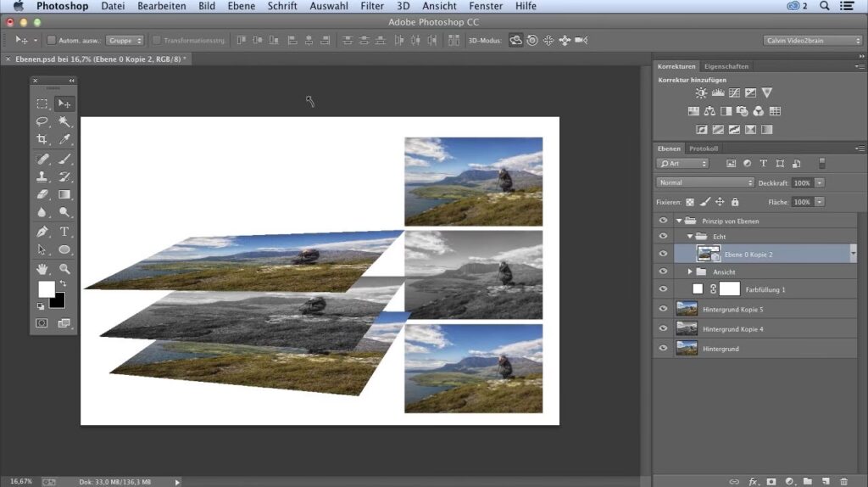Image resolution: width=868 pixels, height=487 pixels.
Task: Hide the Hintergrund layer
Action: [x=663, y=348]
